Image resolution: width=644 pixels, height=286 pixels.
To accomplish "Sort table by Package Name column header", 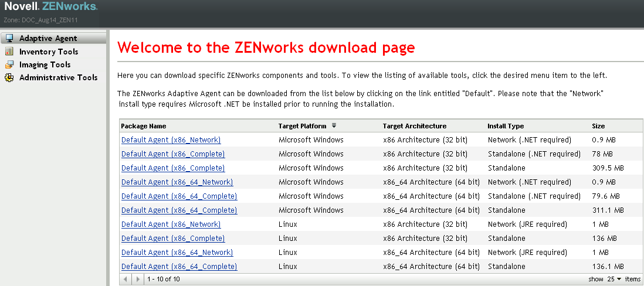I will point(144,126).
